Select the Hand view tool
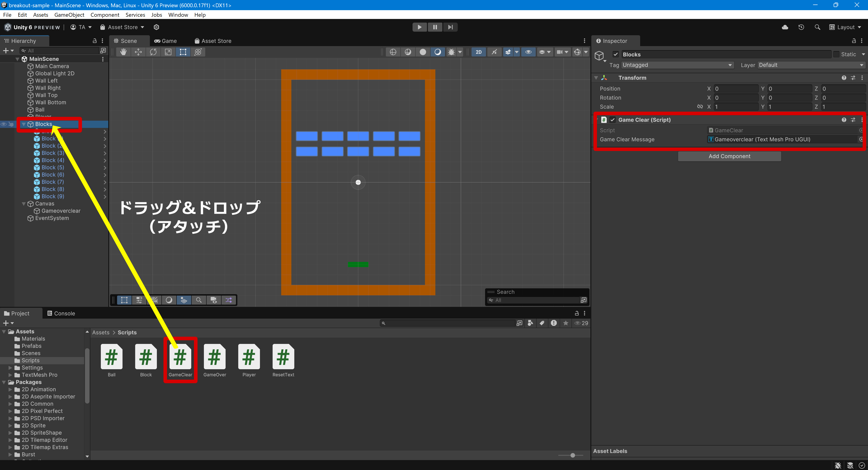The width and height of the screenshot is (868, 470). tap(123, 52)
